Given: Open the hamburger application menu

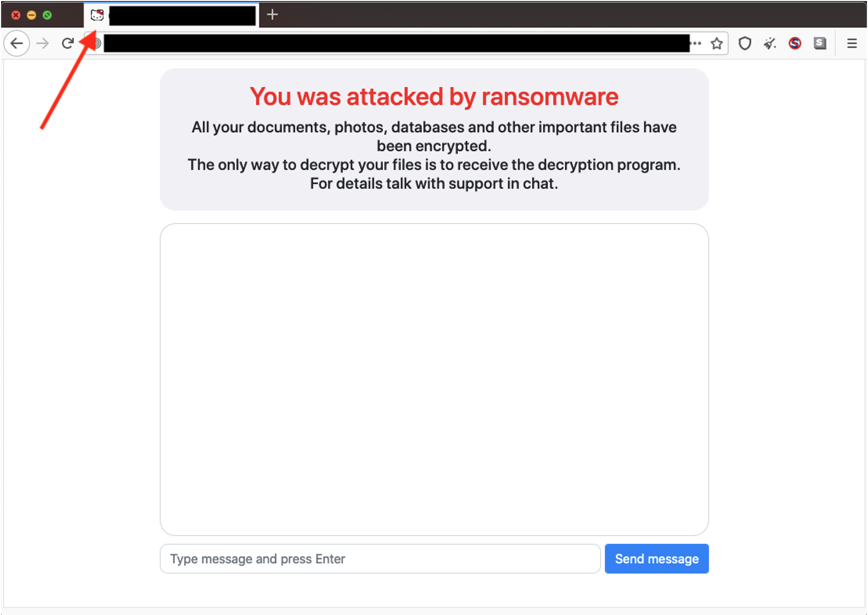Looking at the screenshot, I should pyautogui.click(x=852, y=44).
